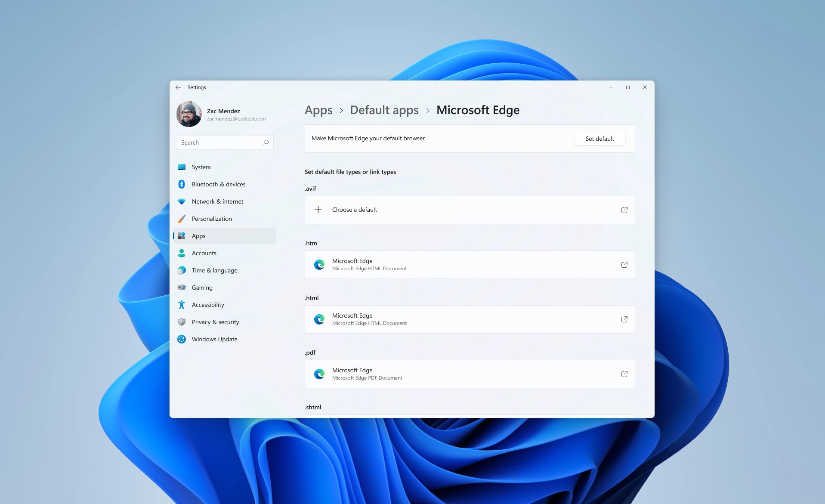Click the Time & language globe icon
The height and width of the screenshot is (504, 825).
(182, 270)
